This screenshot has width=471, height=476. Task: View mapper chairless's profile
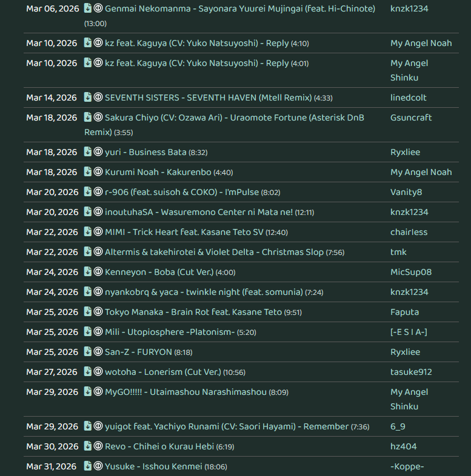(x=409, y=232)
